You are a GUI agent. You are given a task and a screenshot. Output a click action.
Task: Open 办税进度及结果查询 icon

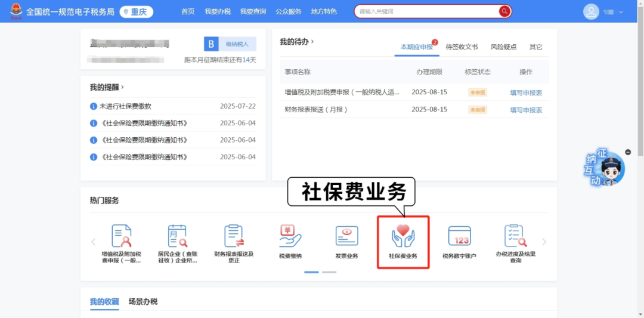pos(515,236)
